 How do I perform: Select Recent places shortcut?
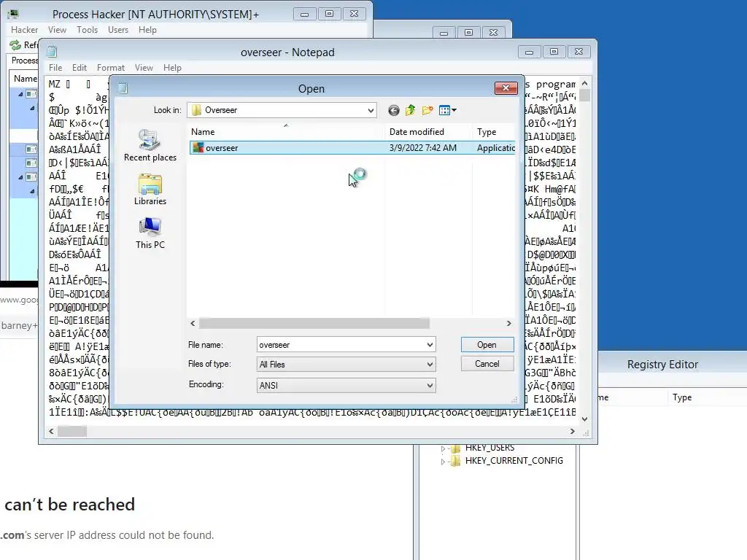[x=150, y=145]
